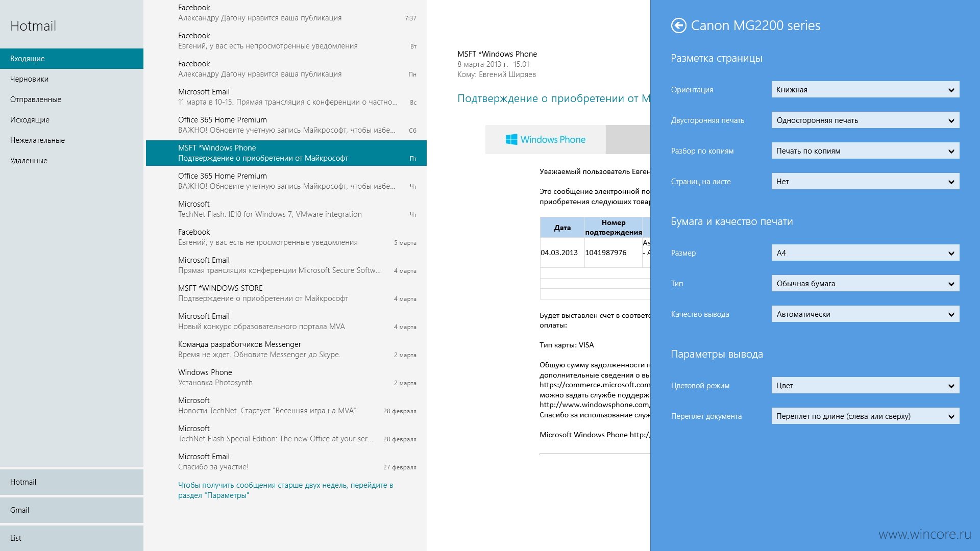Image resolution: width=980 pixels, height=551 pixels.
Task: Switch to the Hotmail account at the bottom
Action: pyautogui.click(x=71, y=482)
